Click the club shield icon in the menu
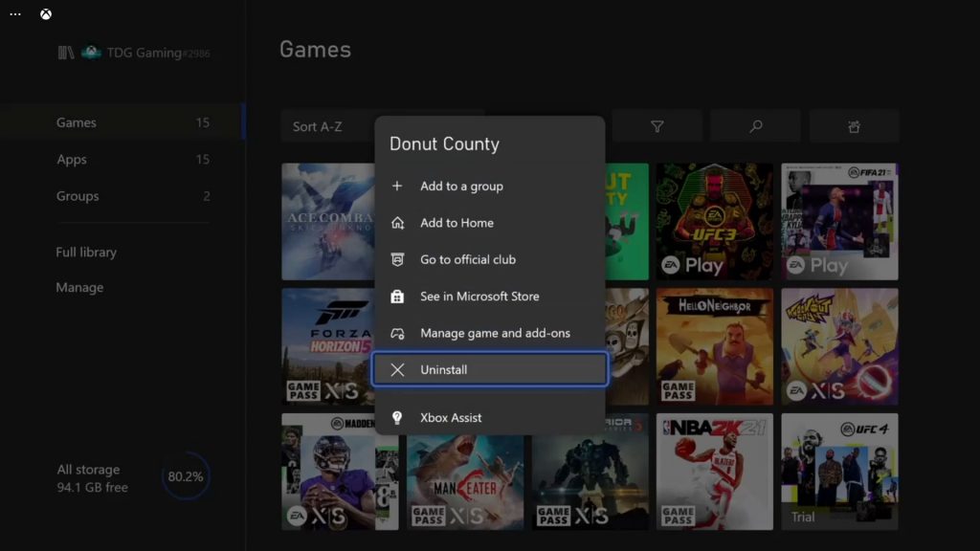This screenshot has height=551, width=980. (397, 259)
